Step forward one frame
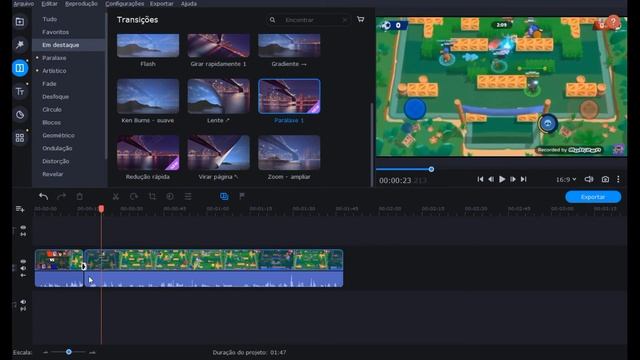640x360 pixels. click(x=513, y=179)
